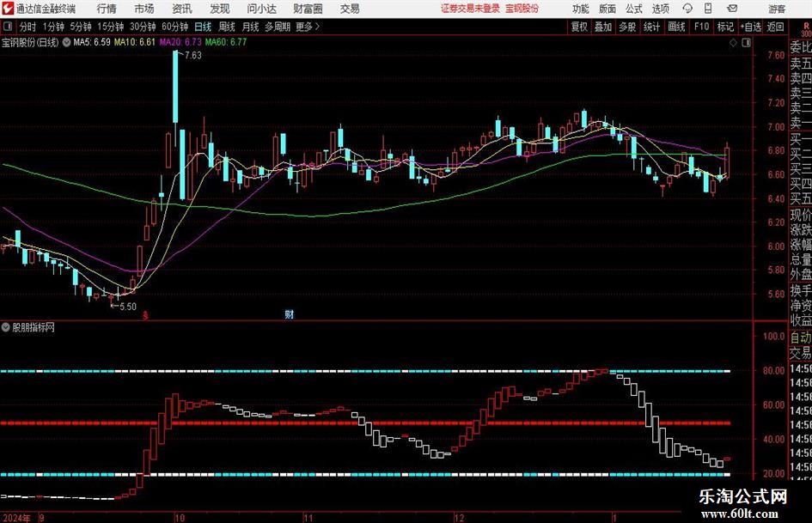812x523 pixels.
Task: Open the dropdown next to 宝钢股份(日线)
Action: coord(66,42)
